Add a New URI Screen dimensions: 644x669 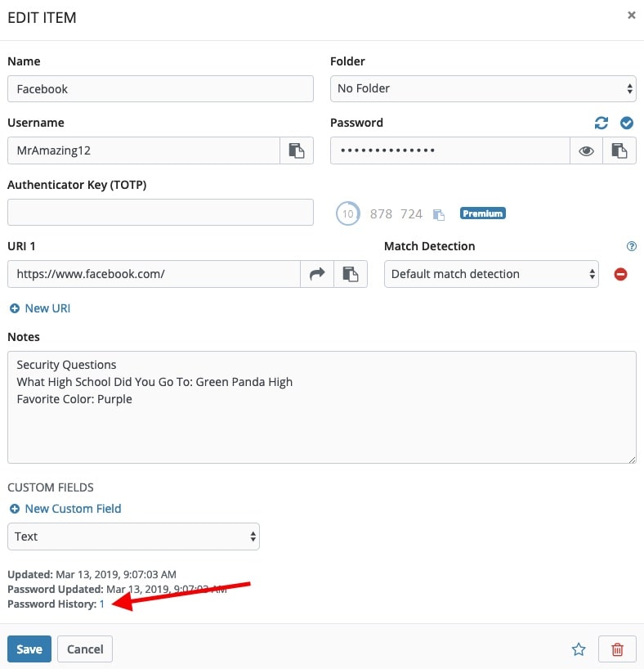click(x=40, y=308)
